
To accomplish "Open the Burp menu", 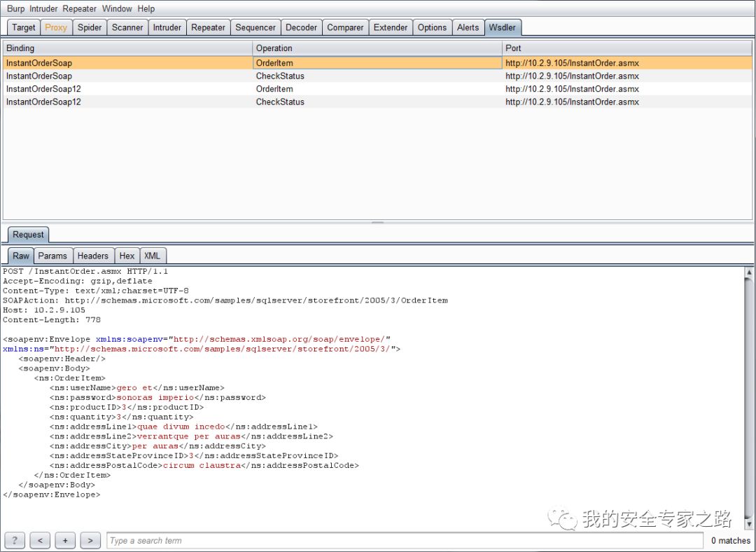I will (15, 8).
